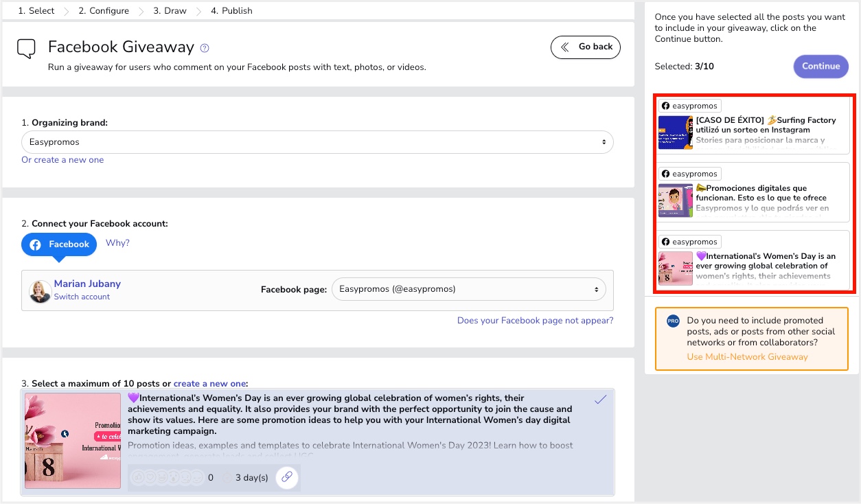This screenshot has width=861, height=504.
Task: Click the Why? link
Action: click(x=117, y=243)
